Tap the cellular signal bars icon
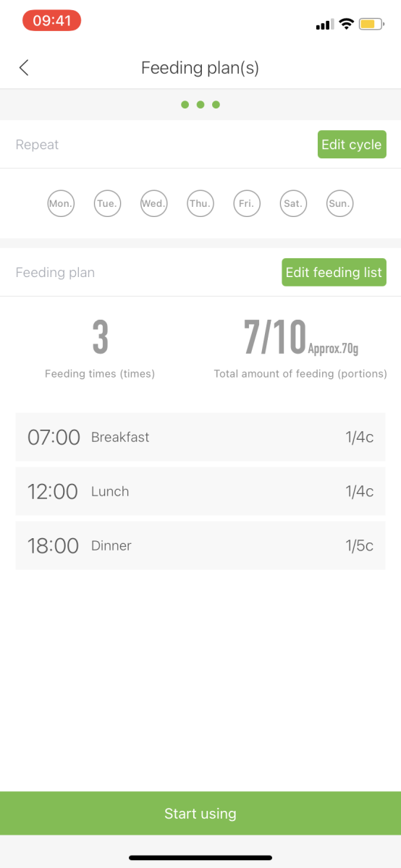 point(324,25)
